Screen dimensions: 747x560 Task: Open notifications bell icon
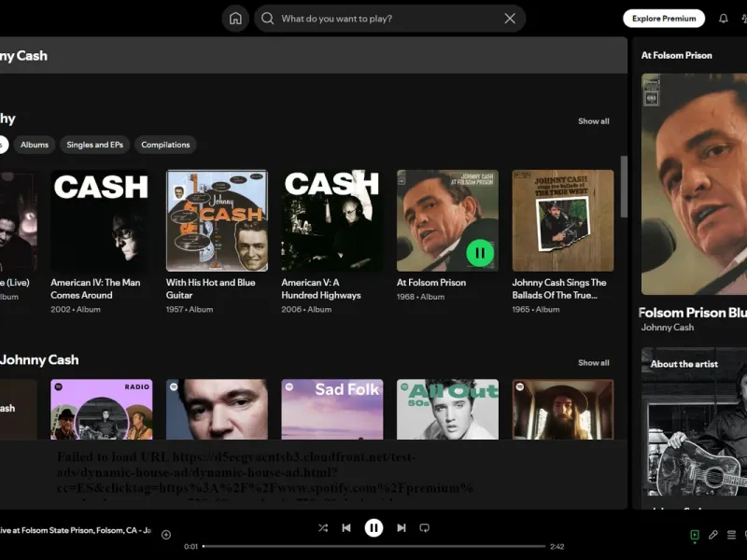tap(723, 19)
